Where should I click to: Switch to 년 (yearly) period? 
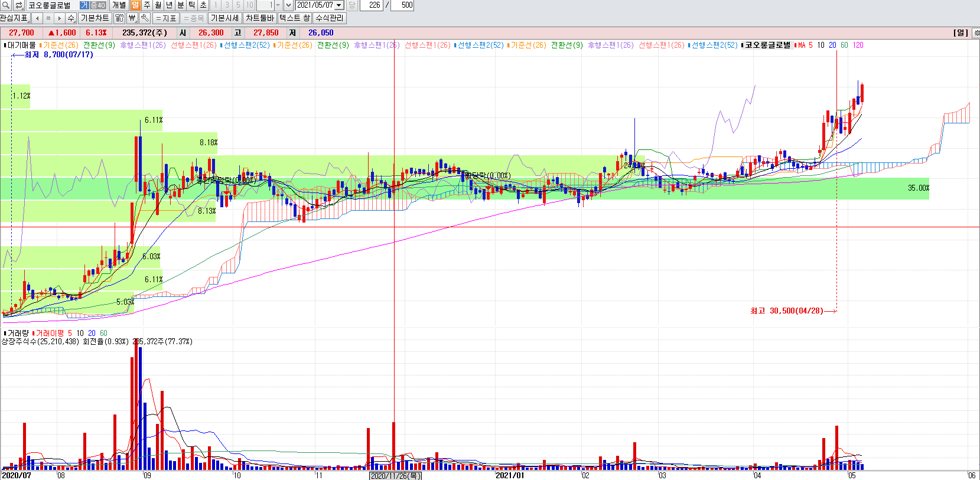coord(169,5)
